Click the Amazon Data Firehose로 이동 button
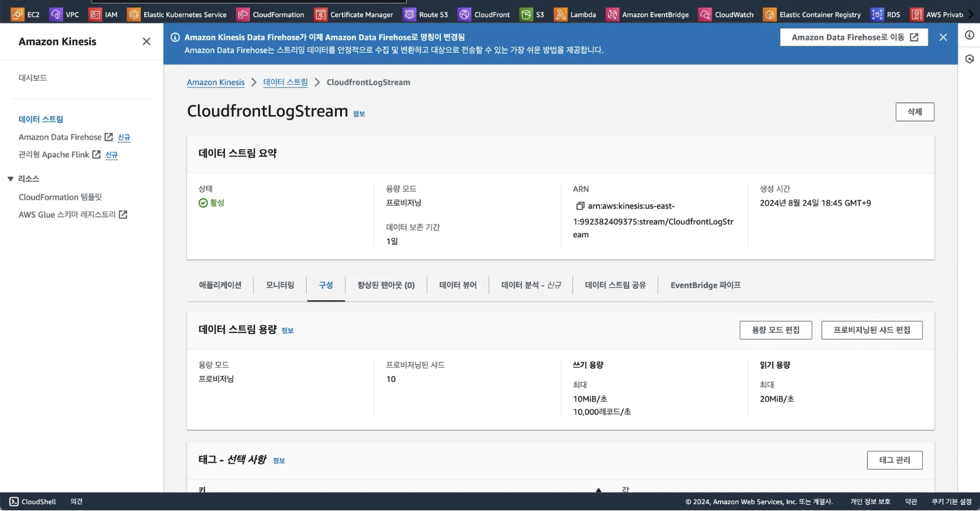980x511 pixels. tap(853, 37)
